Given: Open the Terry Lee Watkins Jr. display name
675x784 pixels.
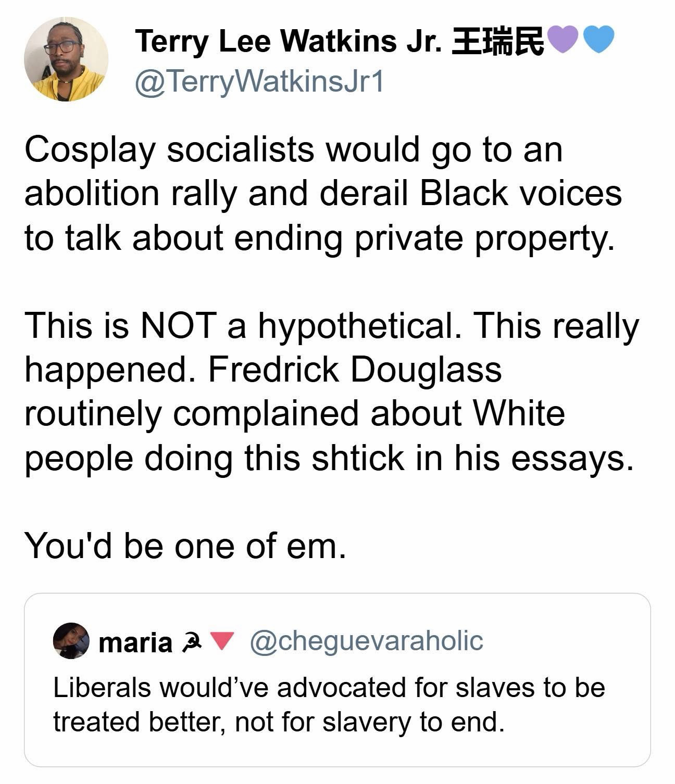Looking at the screenshot, I should (288, 41).
